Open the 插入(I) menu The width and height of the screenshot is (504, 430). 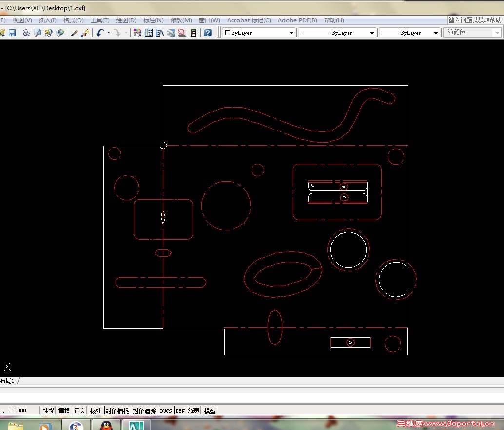click(x=48, y=20)
